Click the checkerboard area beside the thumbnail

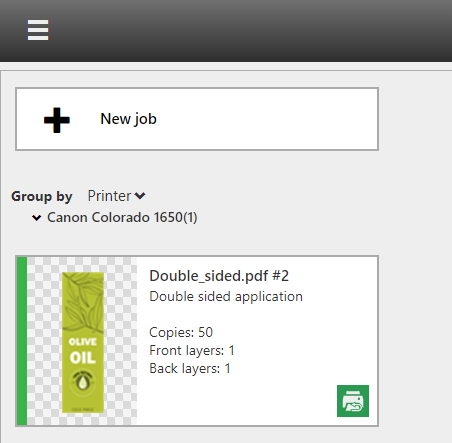(x=121, y=341)
